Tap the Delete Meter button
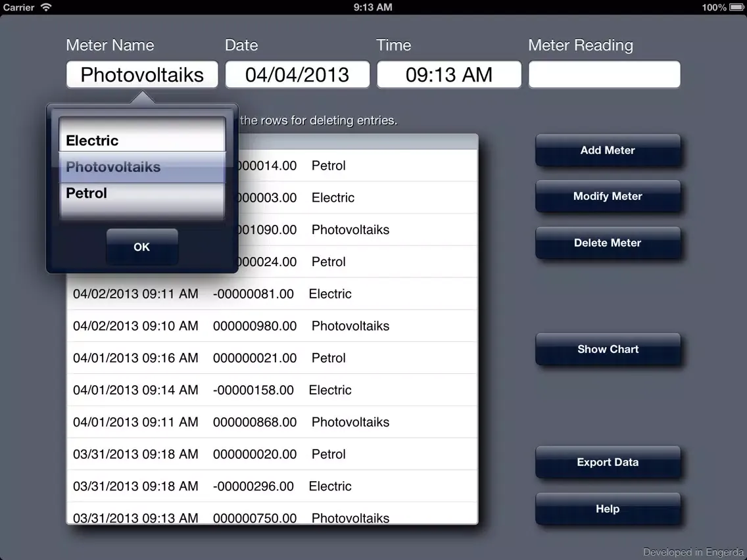The height and width of the screenshot is (560, 747). [608, 243]
